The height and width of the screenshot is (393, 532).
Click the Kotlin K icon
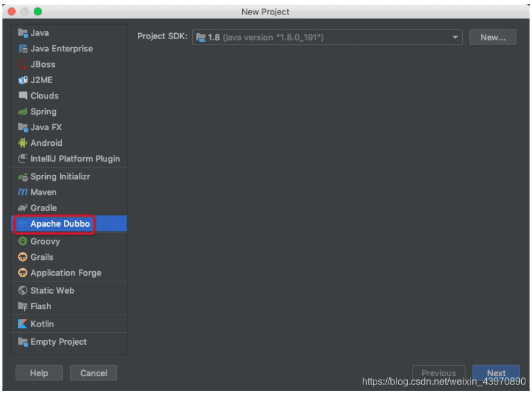(23, 324)
